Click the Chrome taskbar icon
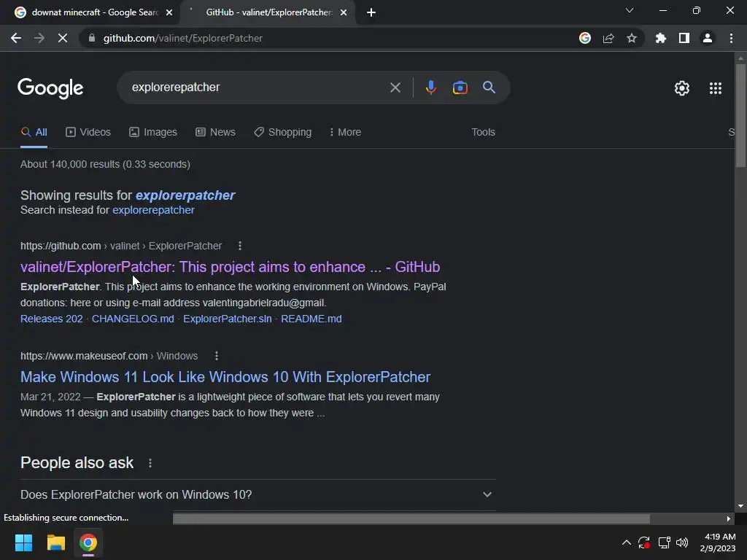Viewport: 747px width, 560px height. [x=88, y=542]
